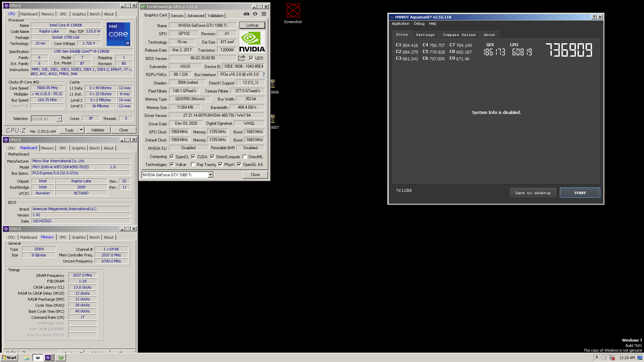Click the mainboard Model PRO Z690-A WIFI DDR4 field

(63, 167)
